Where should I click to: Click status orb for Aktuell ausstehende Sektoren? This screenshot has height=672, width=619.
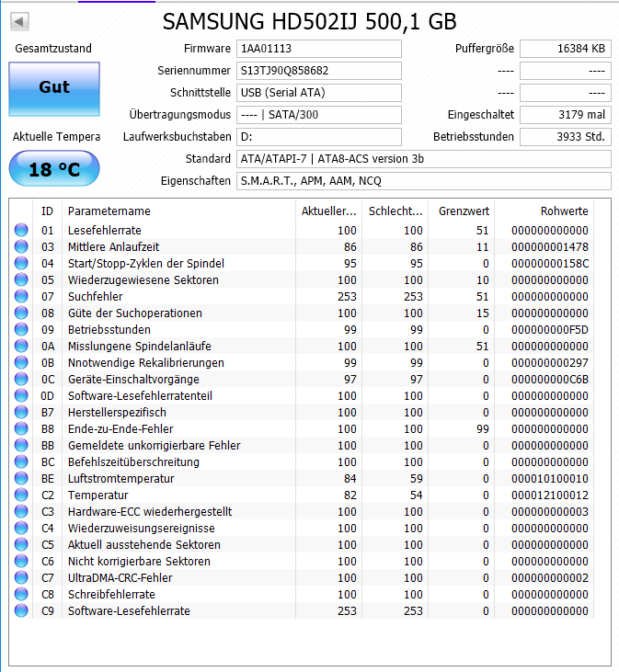(x=21, y=545)
